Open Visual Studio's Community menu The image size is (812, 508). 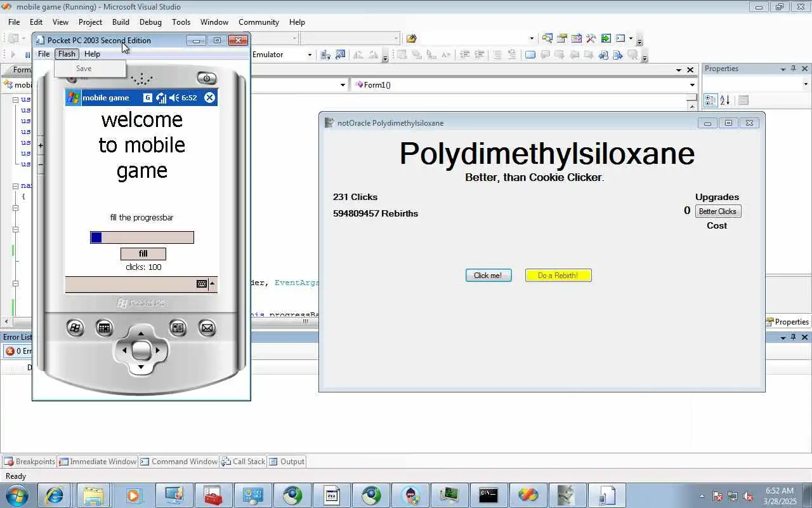pyautogui.click(x=259, y=22)
